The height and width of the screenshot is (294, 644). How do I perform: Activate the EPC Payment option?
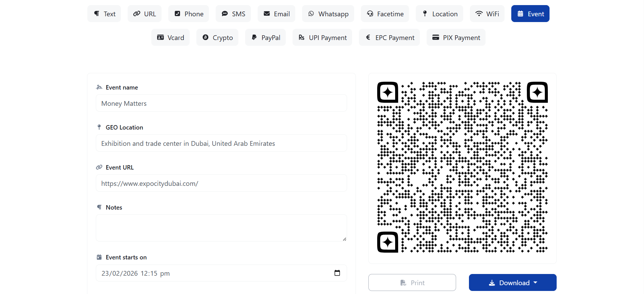click(389, 37)
